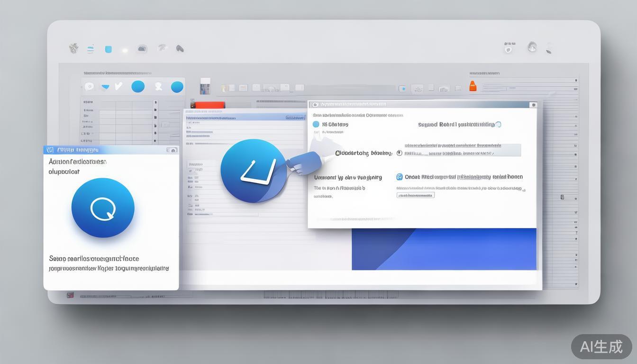This screenshot has width=637, height=364.
Task: Expand the first row marker in left table
Action: [156, 102]
